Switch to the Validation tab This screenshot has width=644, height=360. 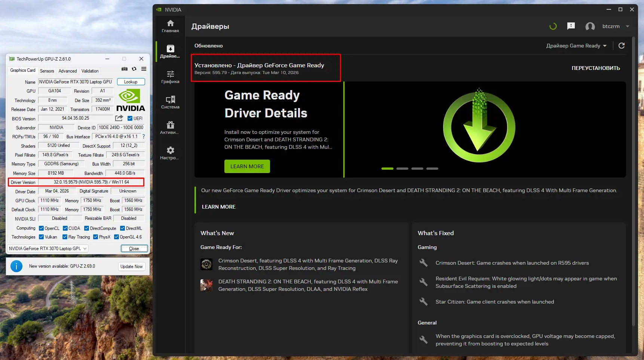tap(90, 71)
